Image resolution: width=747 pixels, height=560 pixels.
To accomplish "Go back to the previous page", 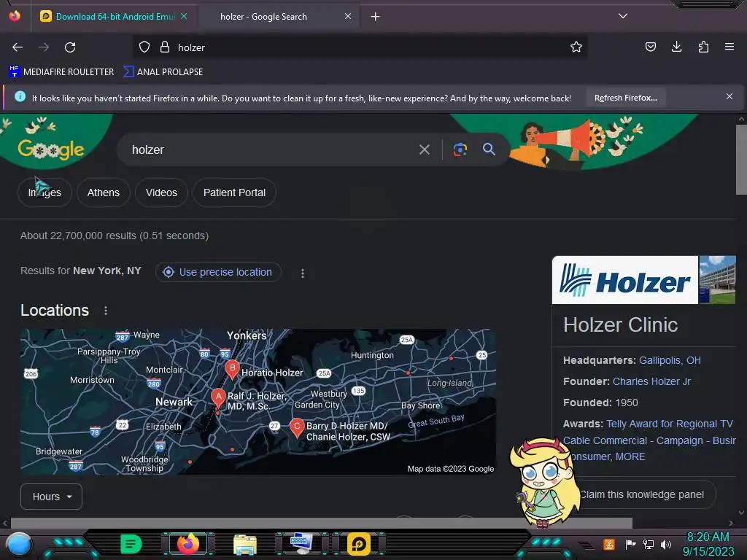I will click(x=18, y=47).
